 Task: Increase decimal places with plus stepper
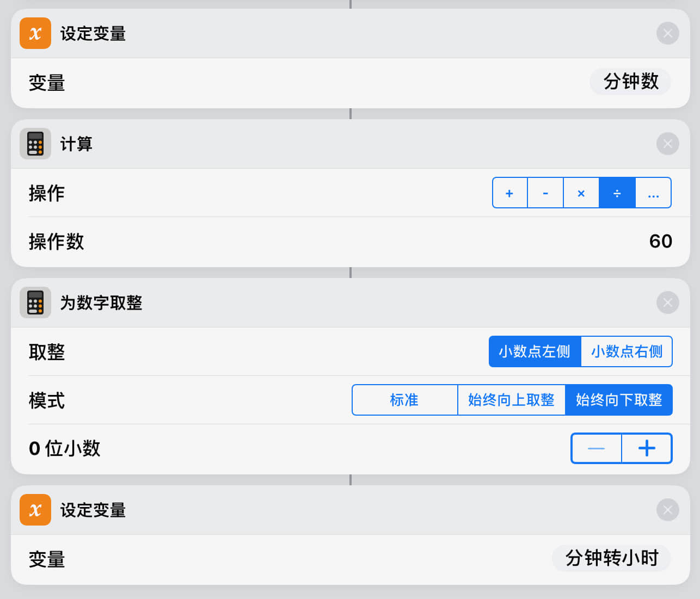coord(647,448)
